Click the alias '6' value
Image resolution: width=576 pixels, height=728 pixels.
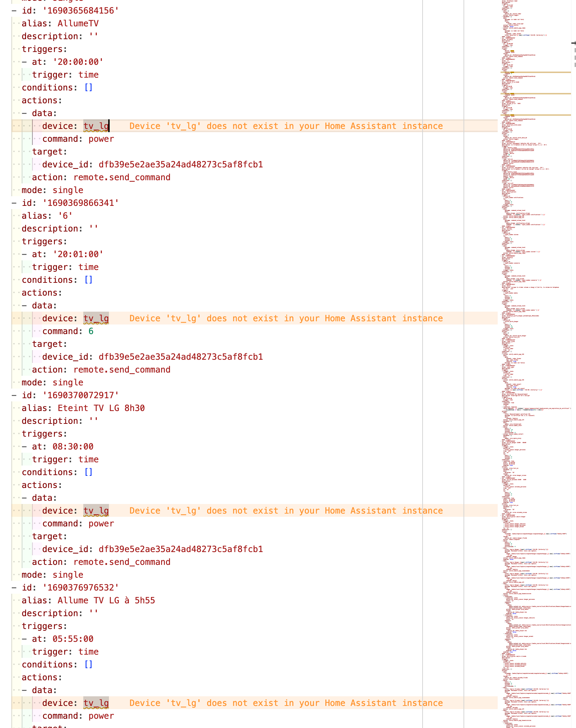point(65,216)
